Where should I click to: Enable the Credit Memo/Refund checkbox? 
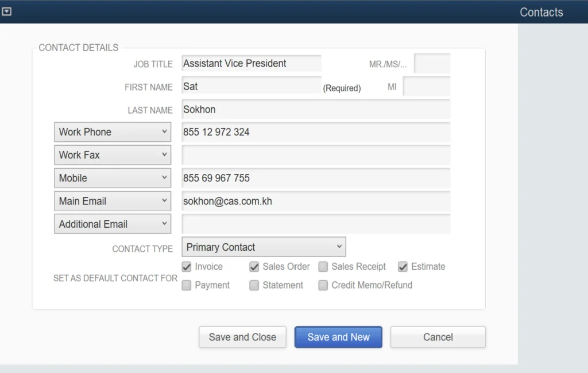pyautogui.click(x=323, y=285)
